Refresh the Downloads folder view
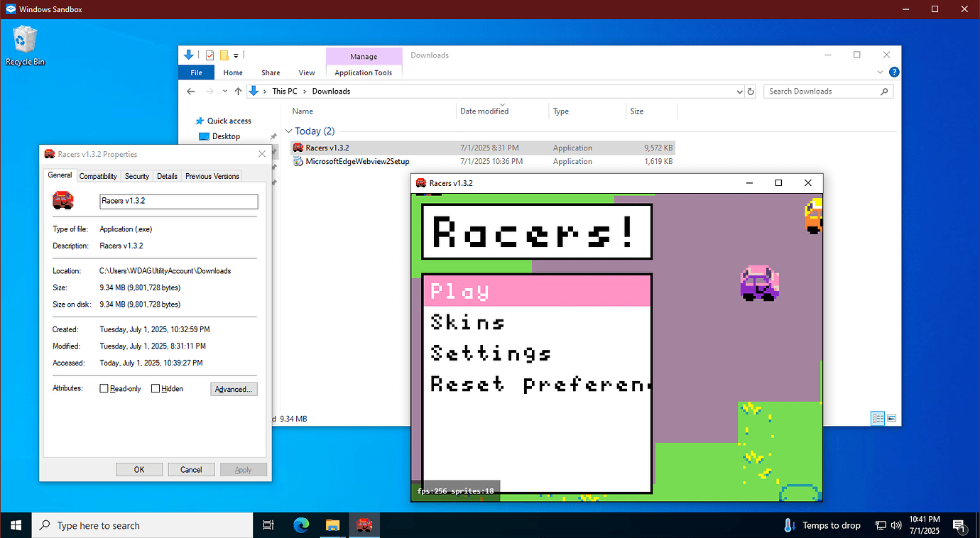 [751, 91]
